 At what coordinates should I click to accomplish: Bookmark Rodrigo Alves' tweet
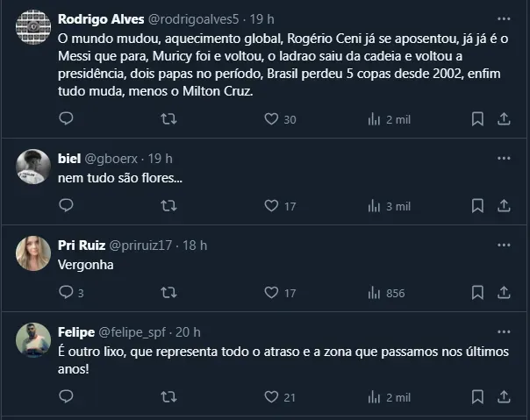pos(477,119)
